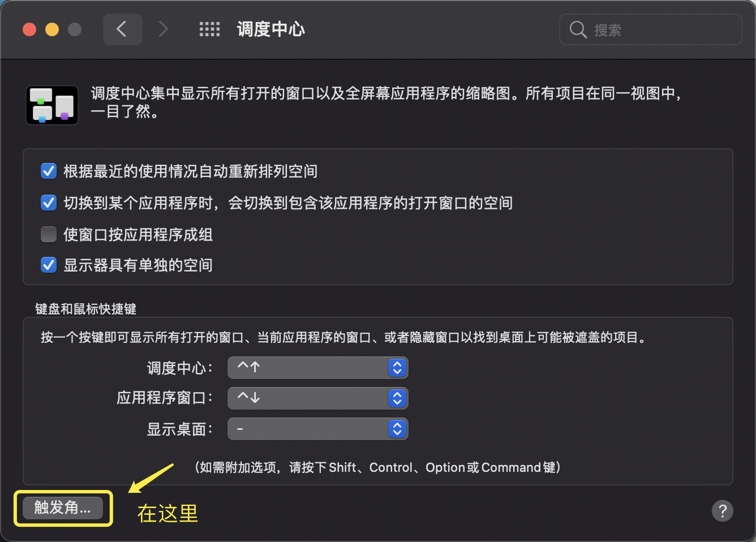The image size is (756, 542).
Task: Open help with the question mark button
Action: [x=722, y=511]
